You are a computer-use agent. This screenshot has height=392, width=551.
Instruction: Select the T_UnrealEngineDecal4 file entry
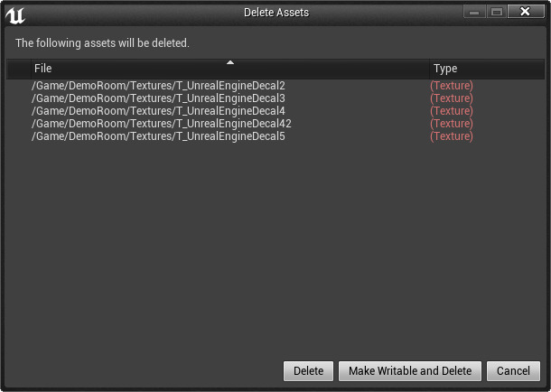(x=158, y=111)
